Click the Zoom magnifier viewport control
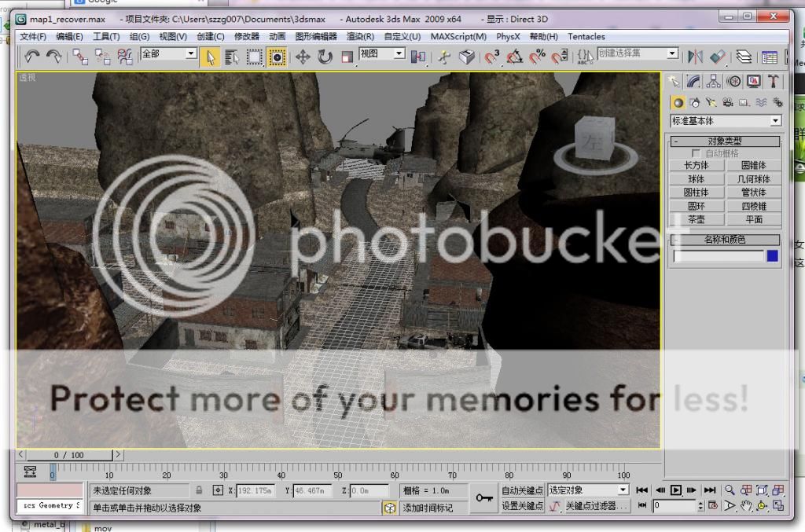The width and height of the screenshot is (805, 532). 730,490
